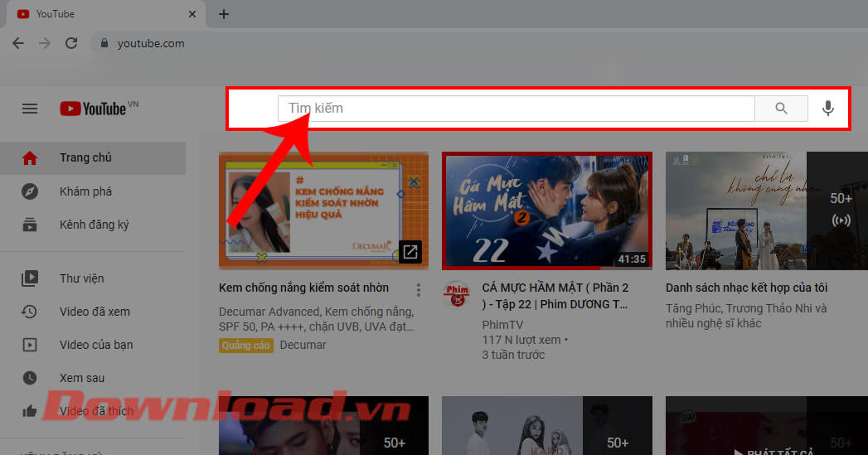Click the browser forward arrow

coord(45,43)
